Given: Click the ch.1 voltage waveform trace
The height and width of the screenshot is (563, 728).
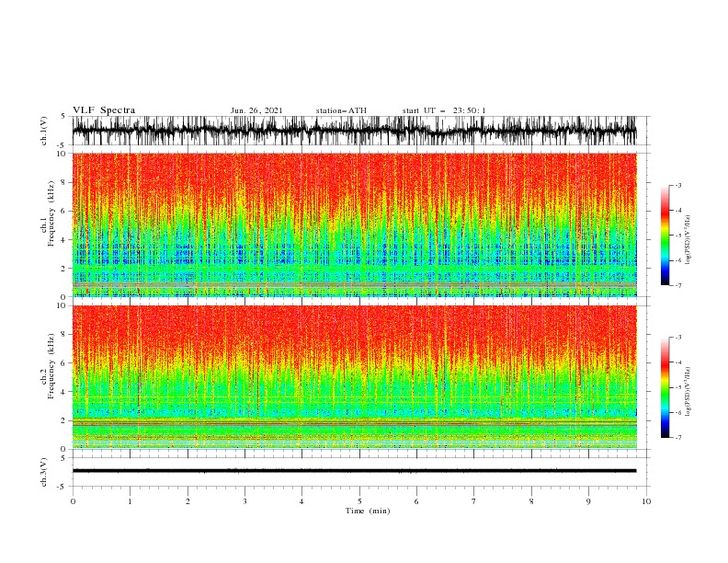Looking at the screenshot, I should click(x=354, y=131).
